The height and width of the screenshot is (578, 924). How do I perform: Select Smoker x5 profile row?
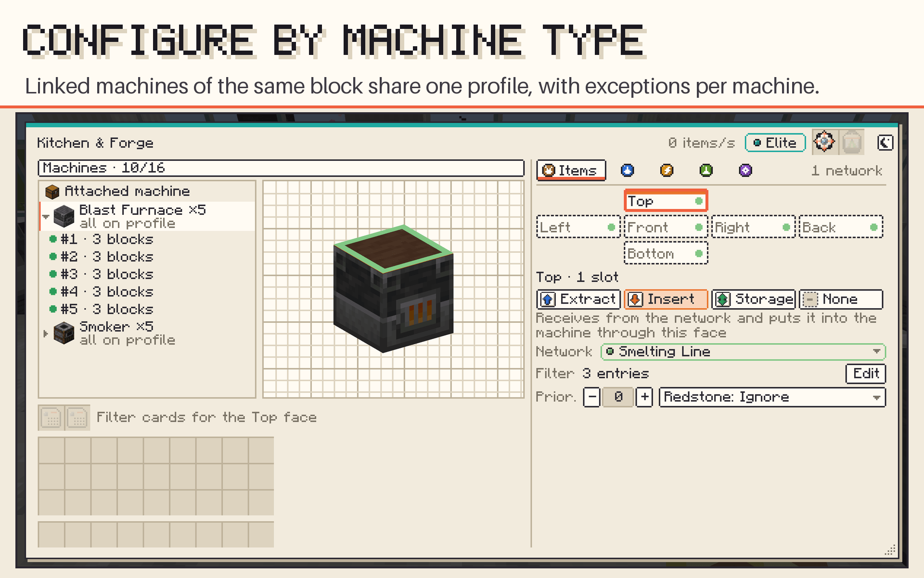[147, 333]
